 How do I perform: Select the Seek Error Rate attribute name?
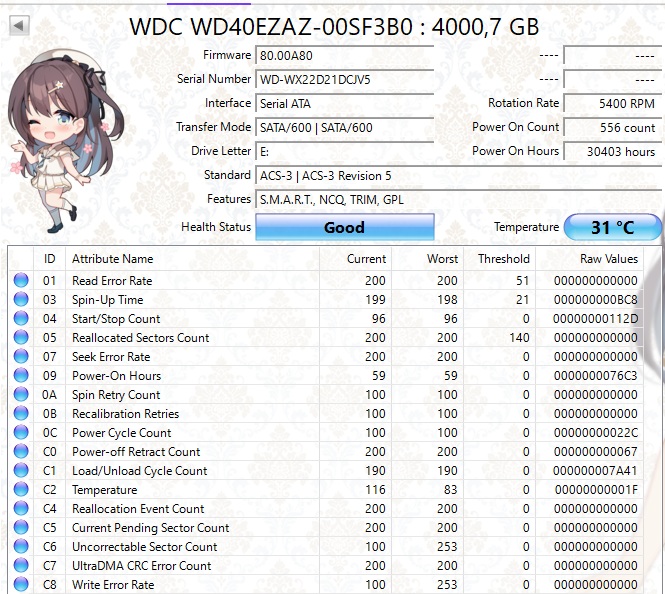click(111, 357)
